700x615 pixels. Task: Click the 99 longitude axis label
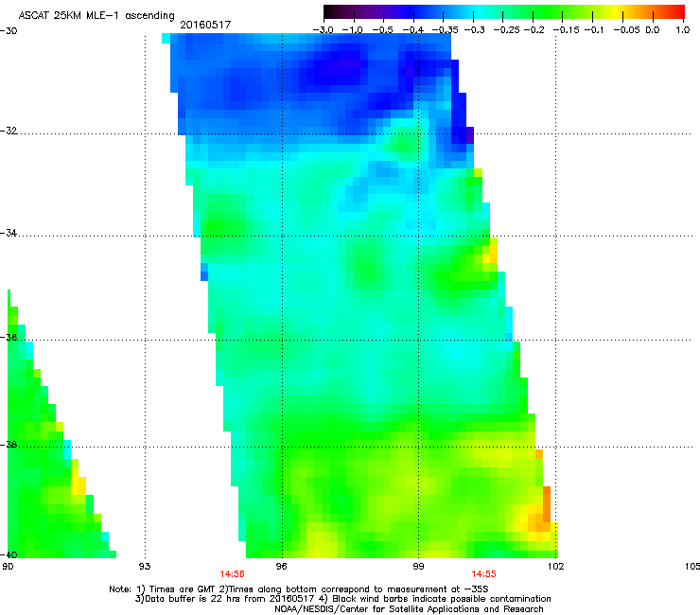coord(418,567)
